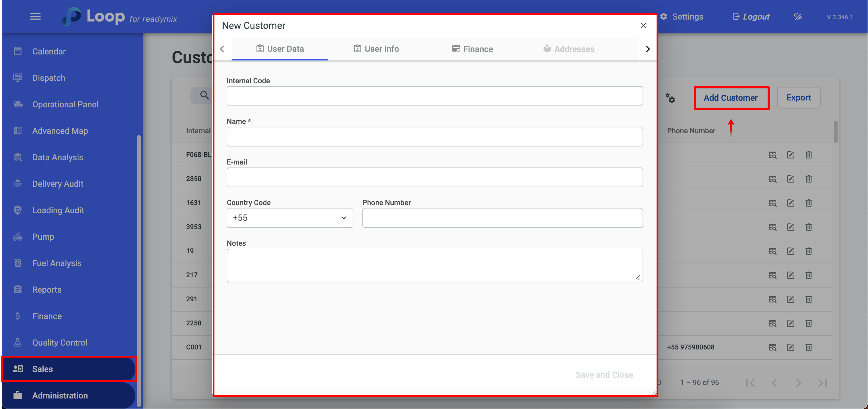
Task: Open Calendar from sidebar
Action: click(49, 51)
